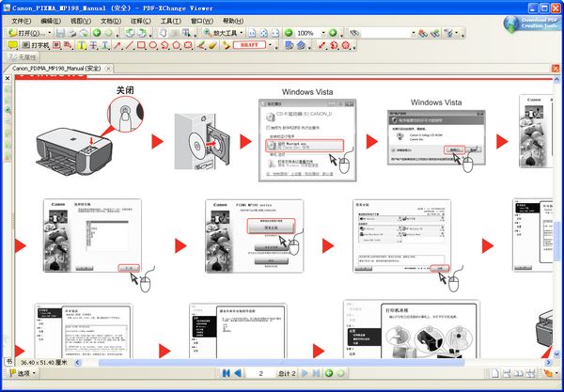Screen dimensions: 564x392
Task: Click the DRAFT stamp button
Action: (x=249, y=45)
